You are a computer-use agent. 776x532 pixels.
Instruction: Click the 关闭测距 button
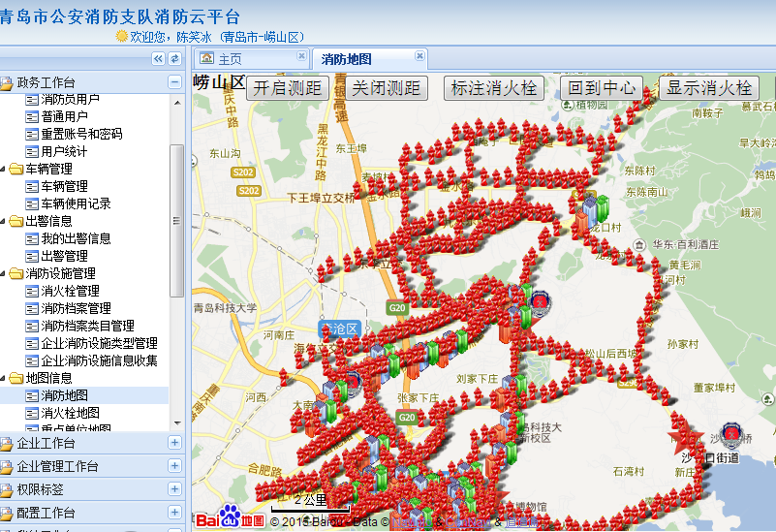(x=387, y=88)
